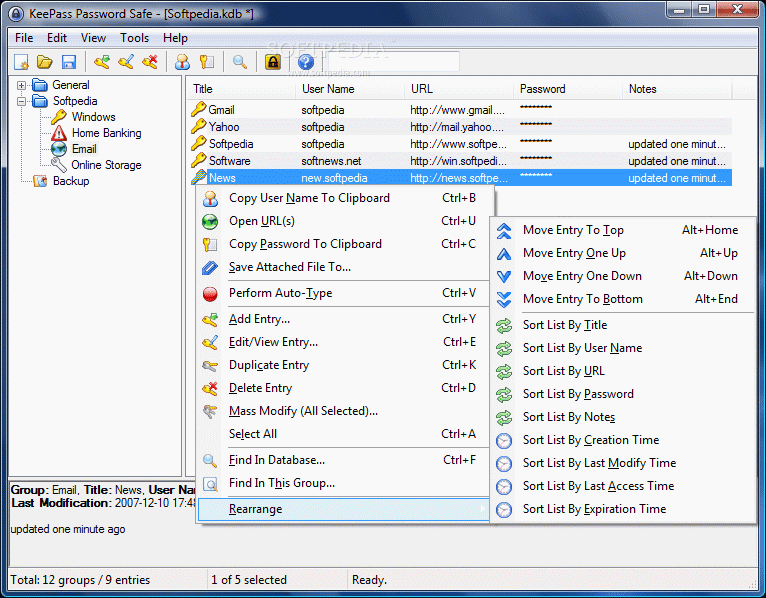
Task: Expand the General group tree node
Action: point(21,85)
